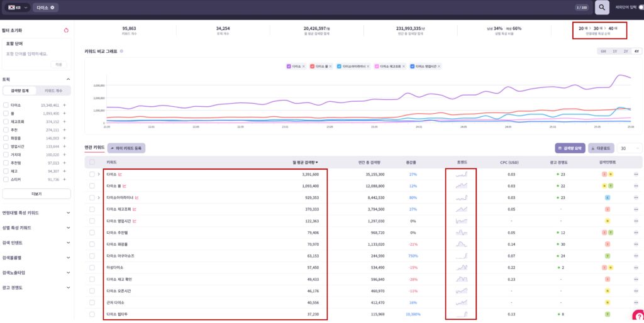This screenshot has width=644, height=323.
Task: Click the help icon at bottom right
Action: pyautogui.click(x=637, y=316)
